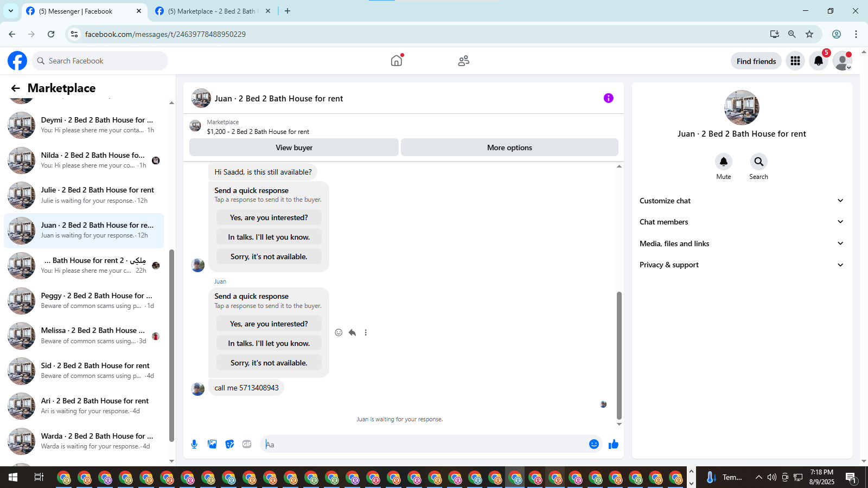
Task: Expand Media, files and links section
Action: (x=742, y=243)
